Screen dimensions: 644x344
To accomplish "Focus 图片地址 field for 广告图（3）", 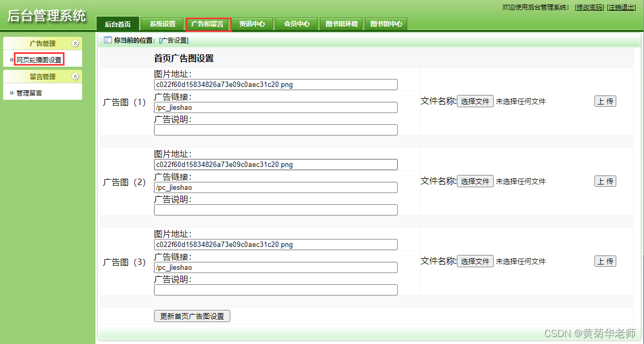I will pos(276,245).
